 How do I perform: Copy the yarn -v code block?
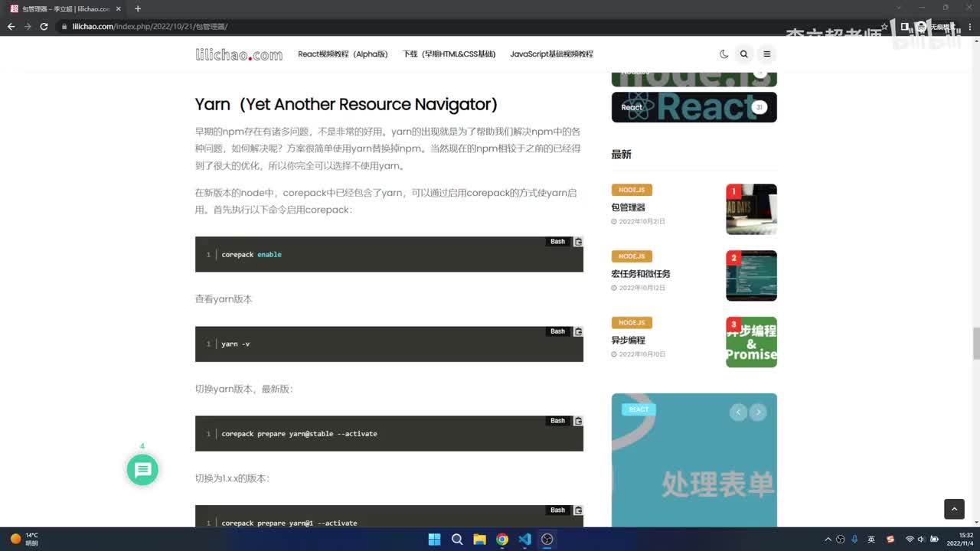click(x=578, y=331)
